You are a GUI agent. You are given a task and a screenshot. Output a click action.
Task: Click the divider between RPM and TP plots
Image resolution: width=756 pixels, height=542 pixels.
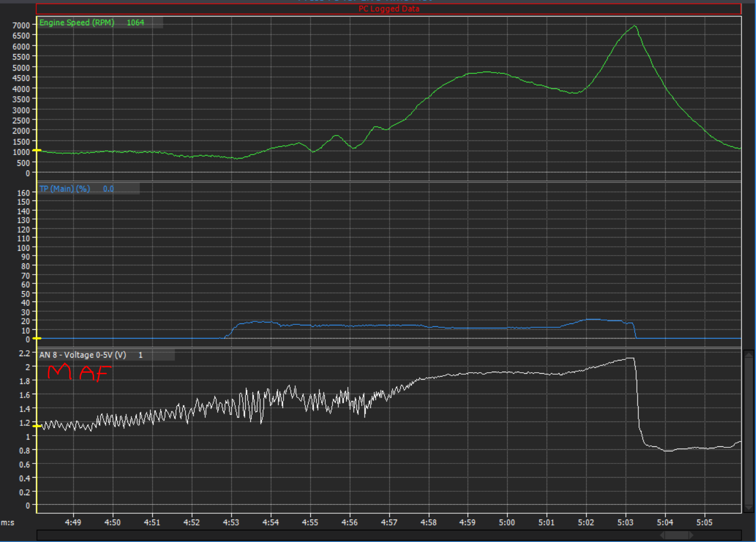388,181
